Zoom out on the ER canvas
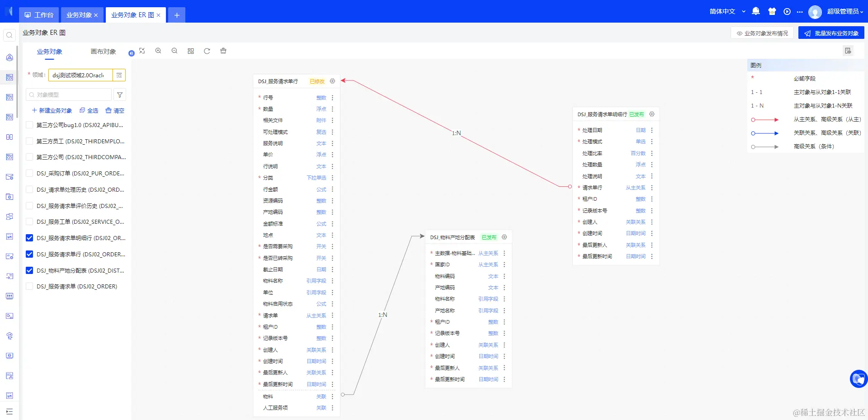Image resolution: width=868 pixels, height=420 pixels. tap(175, 51)
